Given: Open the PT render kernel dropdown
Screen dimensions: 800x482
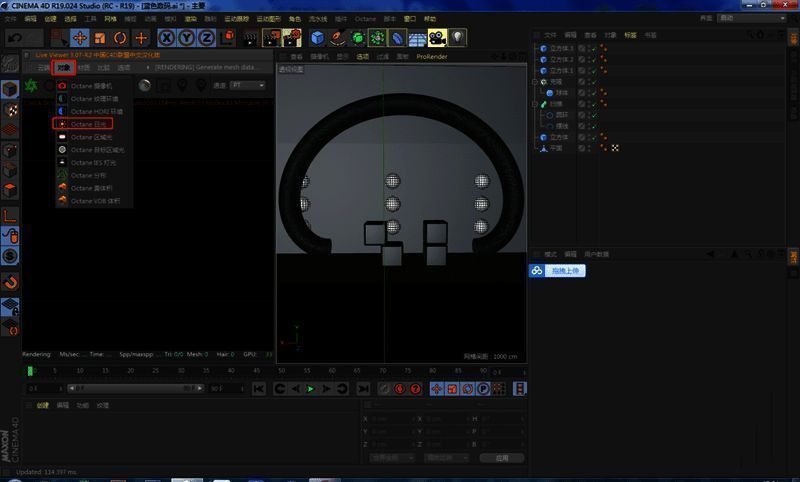Looking at the screenshot, I should 249,85.
